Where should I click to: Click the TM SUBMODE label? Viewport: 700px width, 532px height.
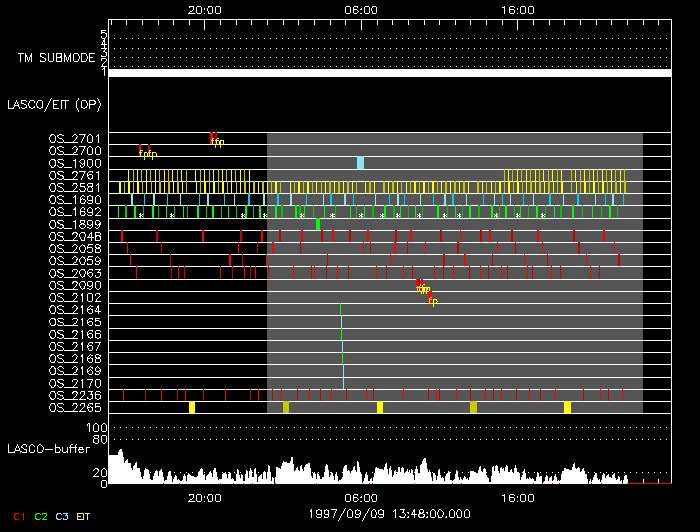[x=57, y=58]
